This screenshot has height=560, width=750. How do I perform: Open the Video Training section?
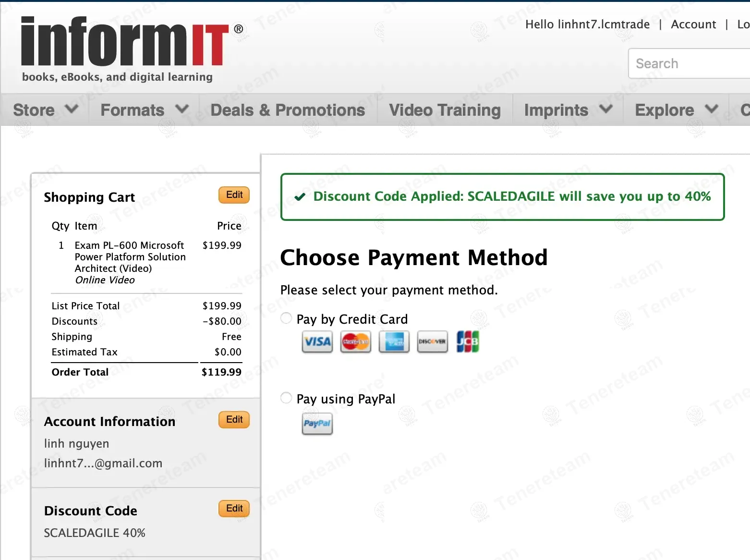point(445,110)
